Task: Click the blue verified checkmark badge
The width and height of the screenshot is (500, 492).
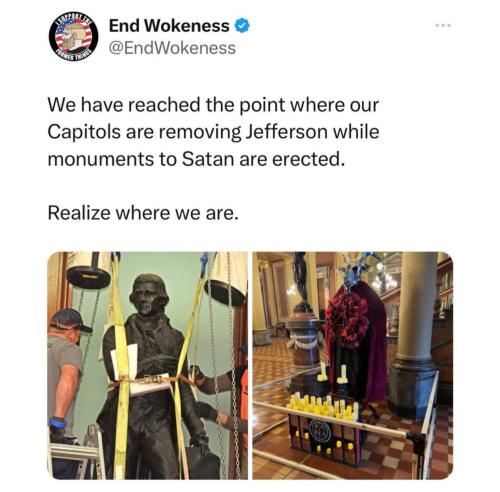Action: [243, 26]
